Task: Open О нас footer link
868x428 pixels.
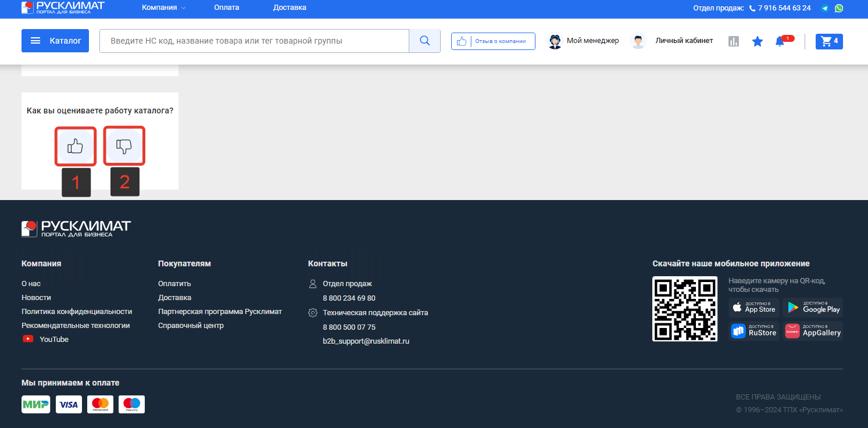Action: click(x=31, y=284)
